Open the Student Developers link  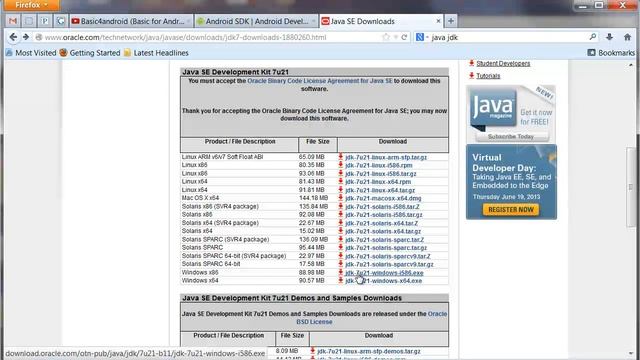point(503,63)
